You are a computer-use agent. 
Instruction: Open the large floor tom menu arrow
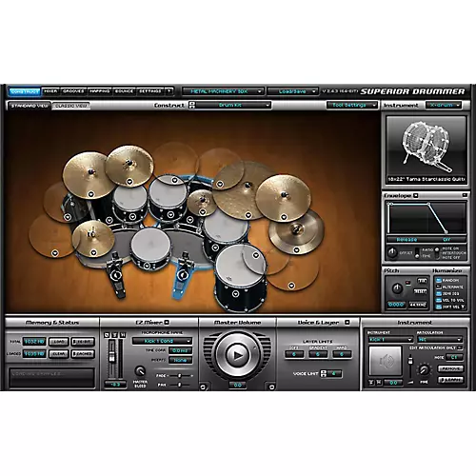click(x=235, y=294)
